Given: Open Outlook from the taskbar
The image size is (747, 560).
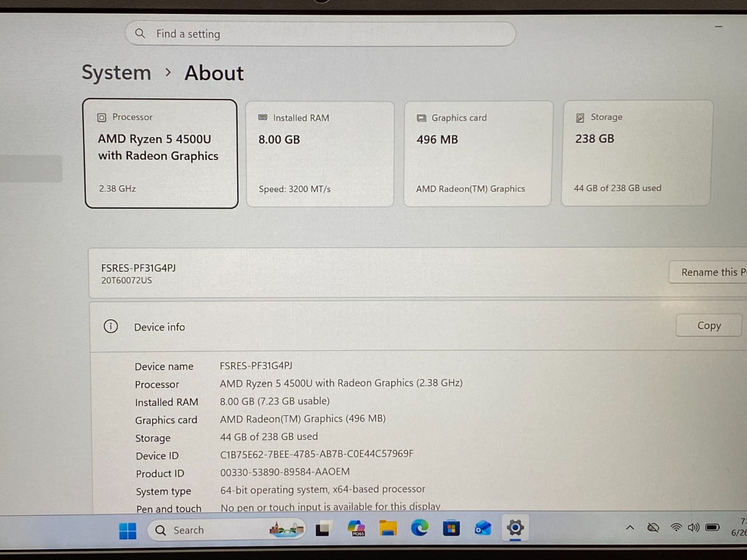Looking at the screenshot, I should [x=483, y=528].
